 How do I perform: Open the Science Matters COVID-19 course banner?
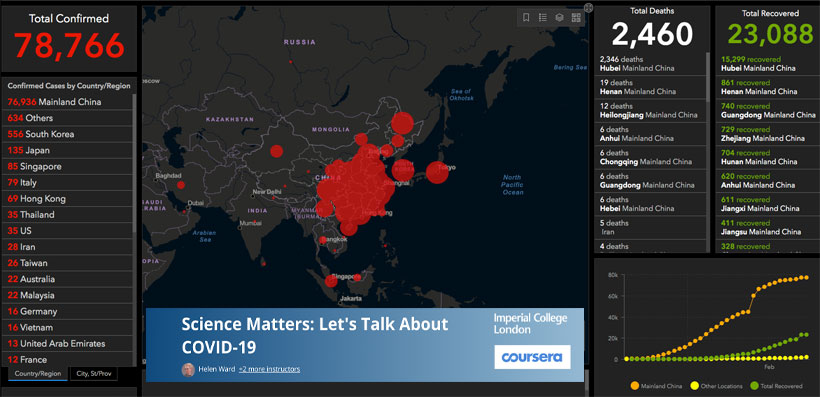coord(365,345)
